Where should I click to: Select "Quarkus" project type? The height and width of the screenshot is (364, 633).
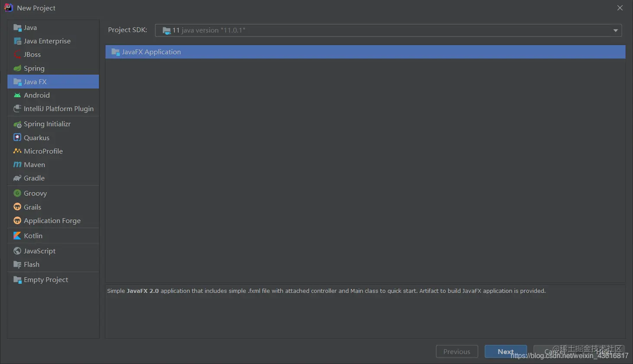point(53,138)
